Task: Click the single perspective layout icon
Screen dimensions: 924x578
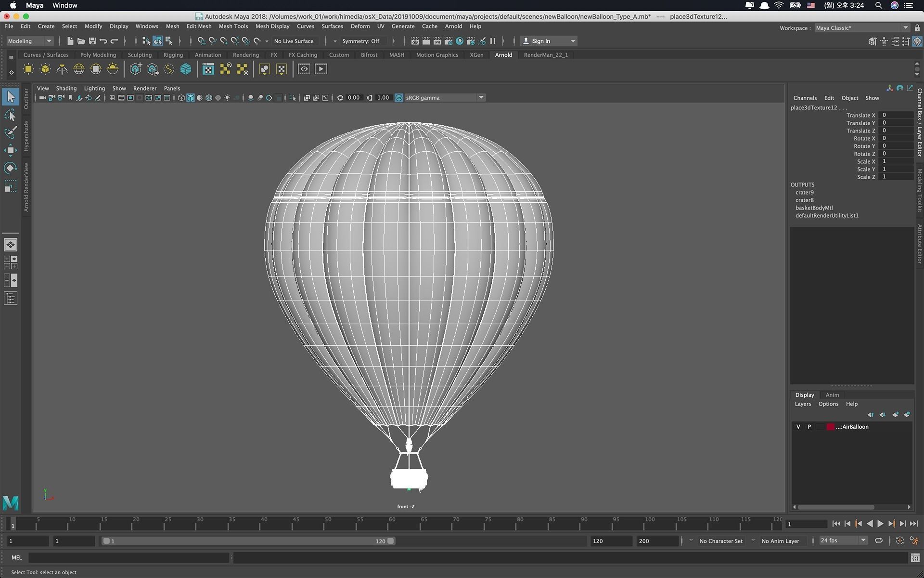Action: pyautogui.click(x=11, y=245)
